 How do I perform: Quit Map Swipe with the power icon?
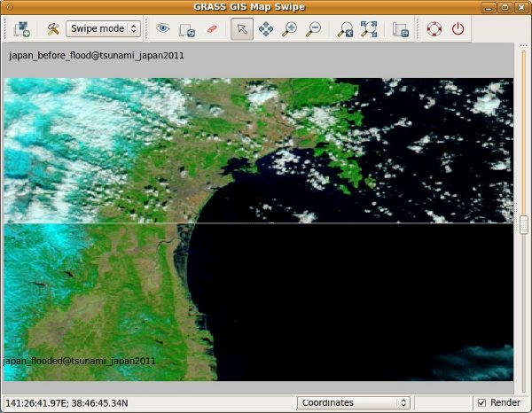[458, 28]
